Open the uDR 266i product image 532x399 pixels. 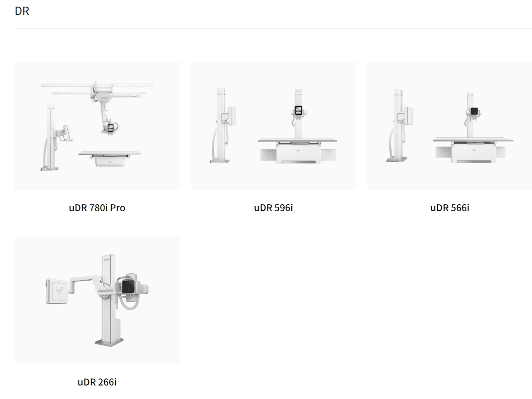pyautogui.click(x=97, y=300)
